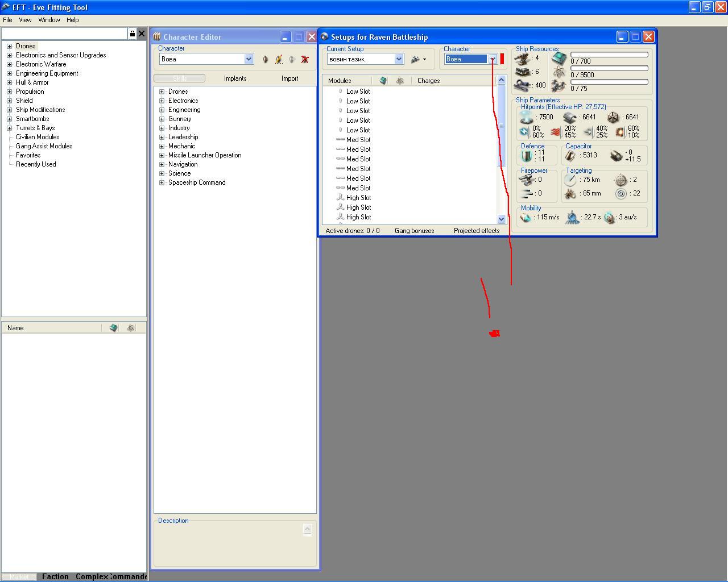Click the Projected effects label
Viewport: 728px width, 582px height.
[476, 231]
